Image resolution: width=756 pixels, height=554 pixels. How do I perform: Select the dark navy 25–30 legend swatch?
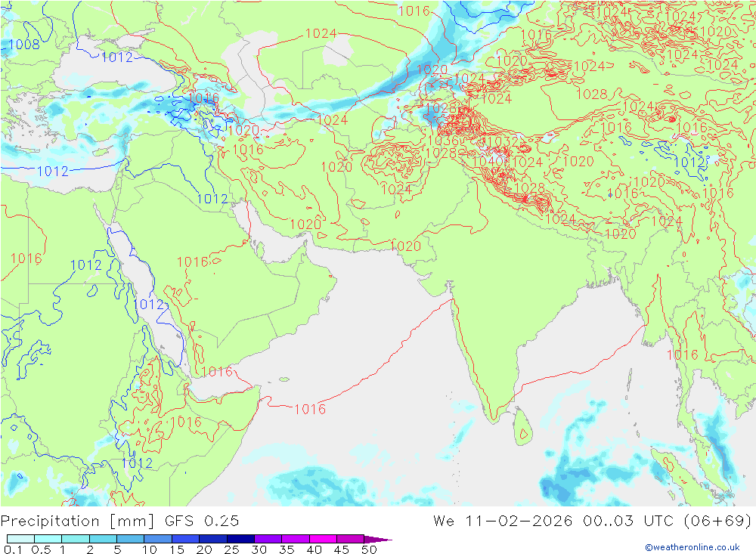coord(240,539)
